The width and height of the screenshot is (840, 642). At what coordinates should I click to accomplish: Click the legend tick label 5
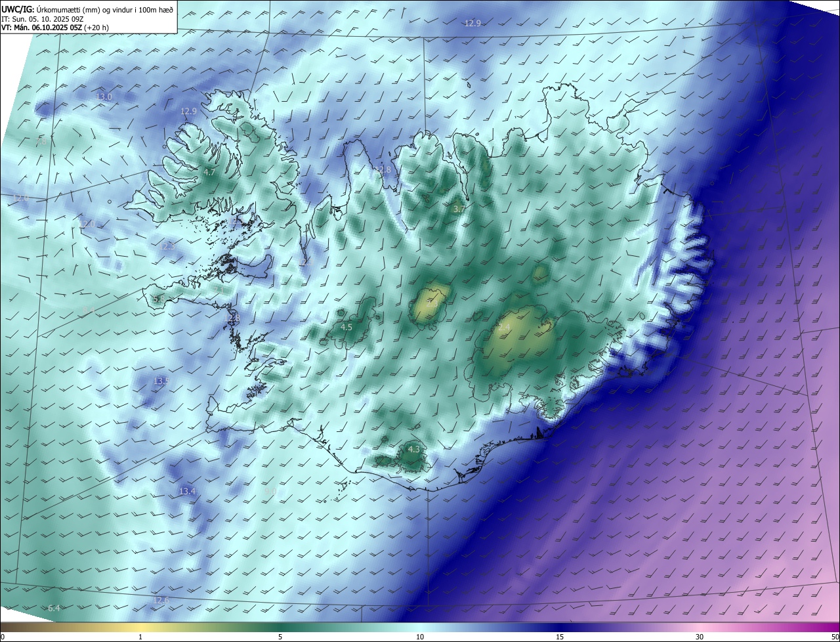[x=280, y=637]
